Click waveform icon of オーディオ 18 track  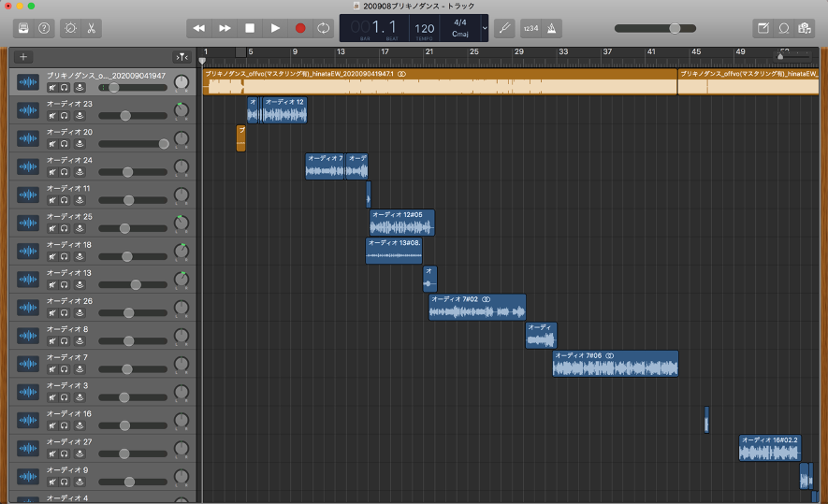(28, 251)
